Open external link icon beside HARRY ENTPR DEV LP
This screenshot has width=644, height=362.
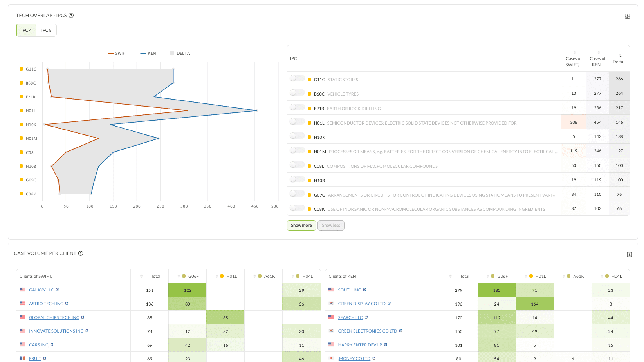386,345
